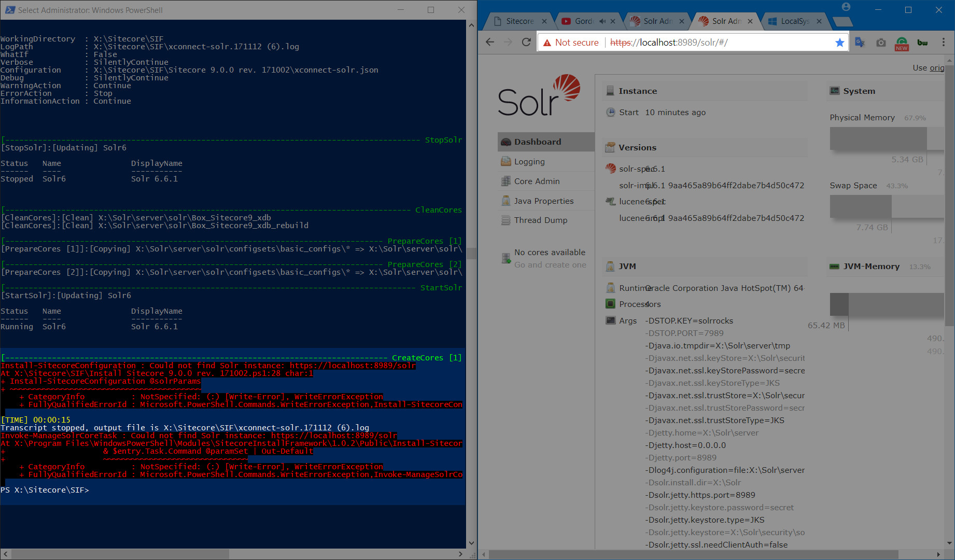Screen dimensions: 955x560
Task: Click the Swap Space usage bar
Action: coord(887,206)
